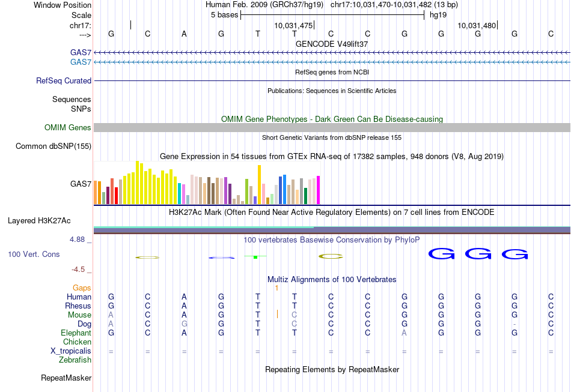Click the chr17: ruler label
The height and width of the screenshot is (392, 571).
(x=81, y=25)
